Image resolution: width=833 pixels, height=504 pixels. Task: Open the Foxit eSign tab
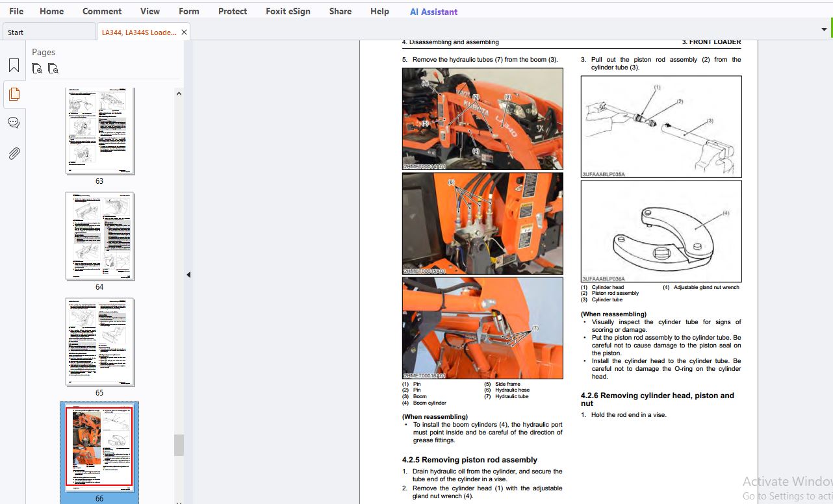(288, 11)
